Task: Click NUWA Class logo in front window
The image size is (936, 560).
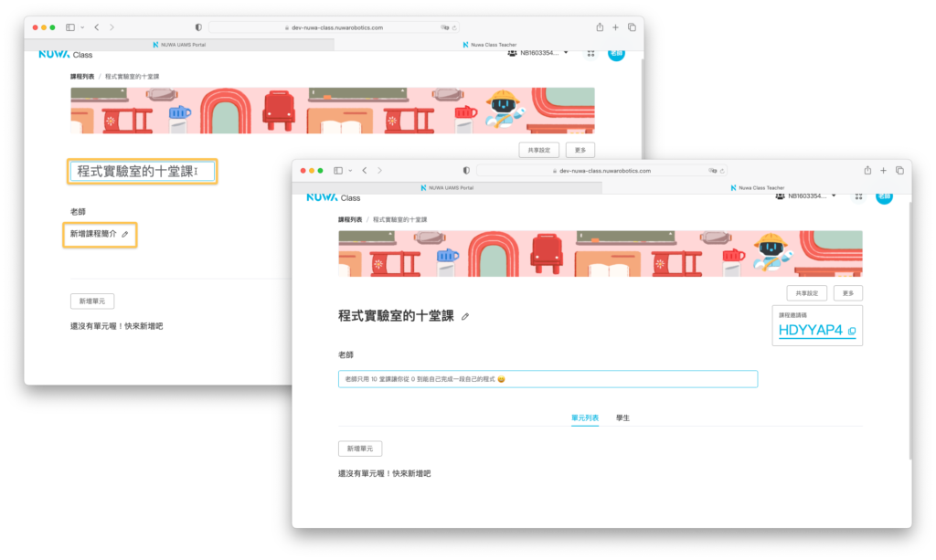Action: click(x=333, y=197)
